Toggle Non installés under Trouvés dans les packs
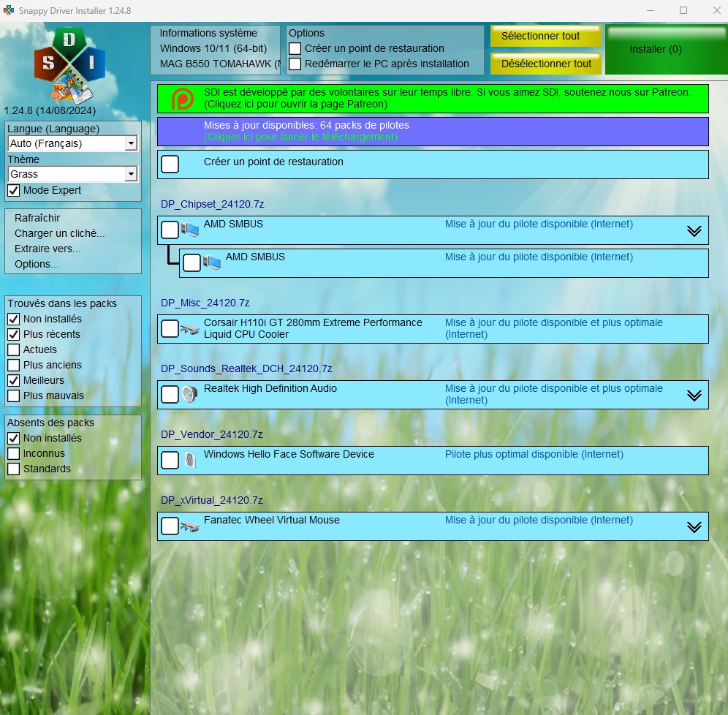The image size is (728, 715). click(x=13, y=319)
